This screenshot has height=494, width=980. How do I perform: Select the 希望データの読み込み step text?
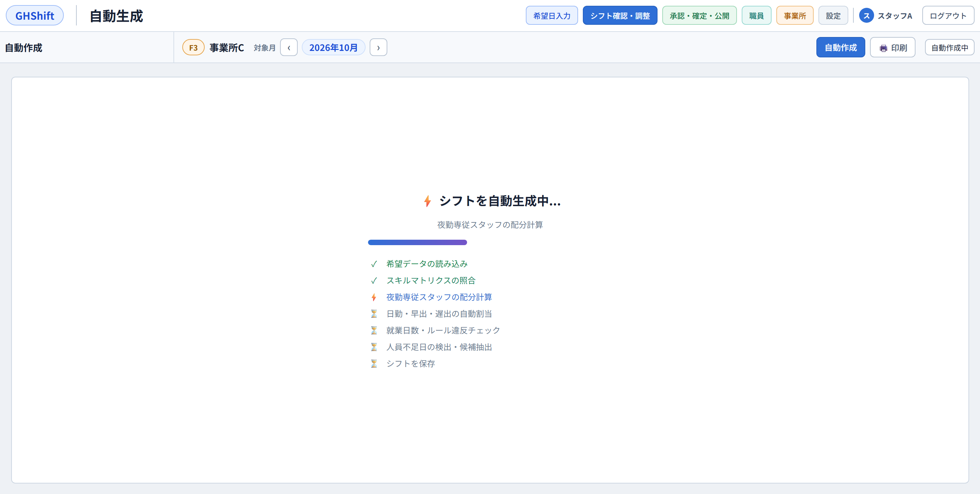tap(427, 264)
